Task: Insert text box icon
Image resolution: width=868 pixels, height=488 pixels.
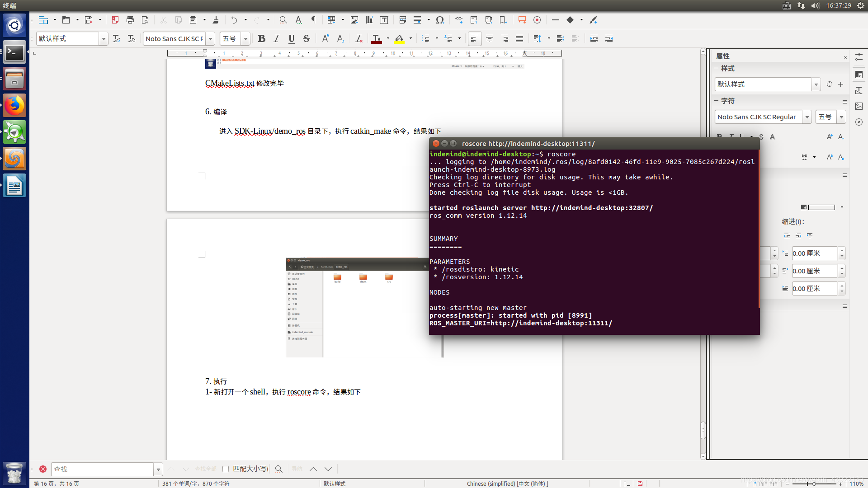Action: pyautogui.click(x=384, y=20)
